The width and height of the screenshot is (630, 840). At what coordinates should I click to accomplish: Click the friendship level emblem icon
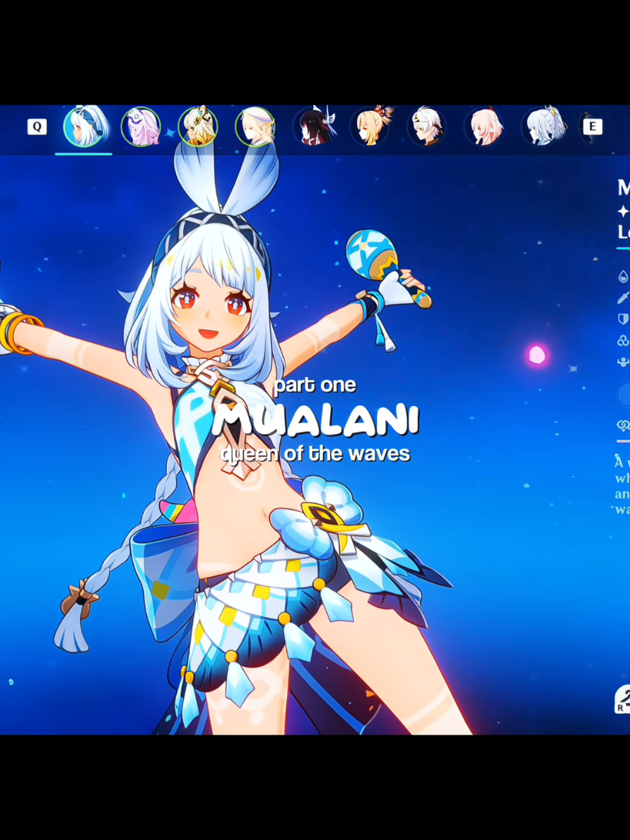(x=623, y=426)
